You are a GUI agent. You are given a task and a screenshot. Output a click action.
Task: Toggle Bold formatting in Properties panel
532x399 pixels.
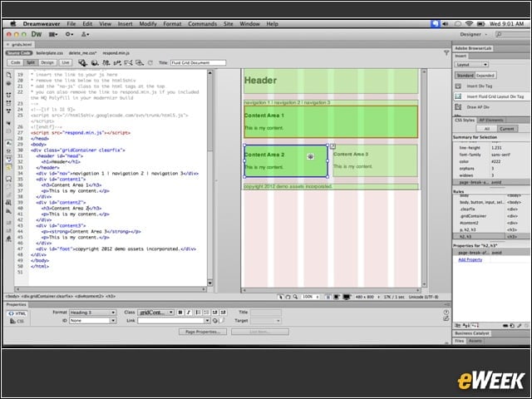coord(180,313)
